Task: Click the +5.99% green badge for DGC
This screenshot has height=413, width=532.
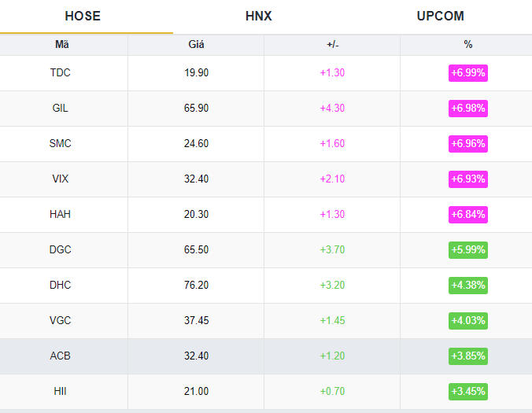Action: tap(468, 250)
